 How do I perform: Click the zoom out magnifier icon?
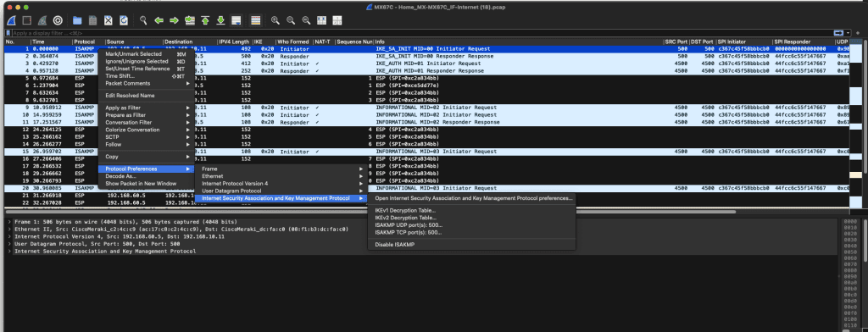click(291, 20)
